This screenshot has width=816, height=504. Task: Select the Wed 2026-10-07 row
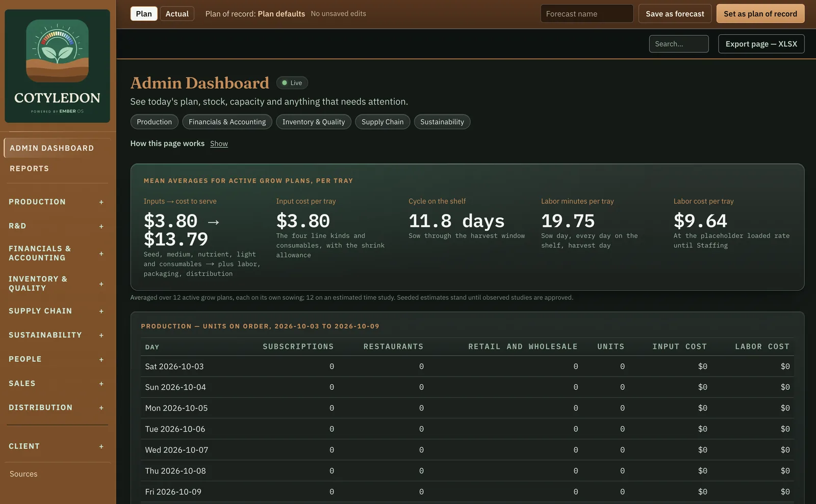point(467,450)
